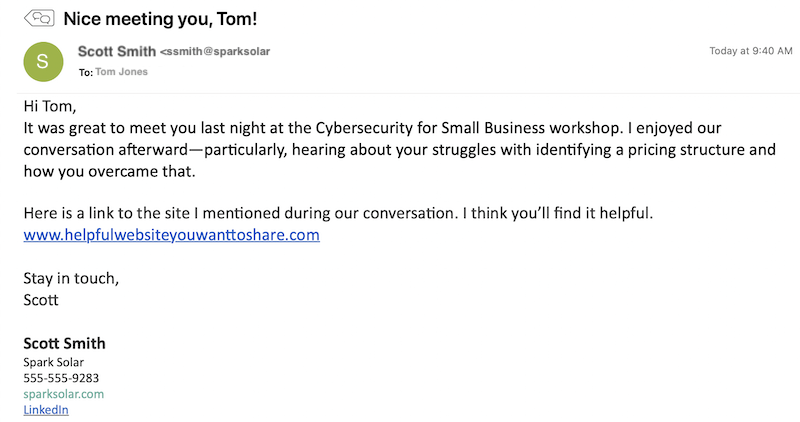Select the subject line Nice meeting you, Tom!
This screenshot has height=422, width=800.
click(160, 19)
